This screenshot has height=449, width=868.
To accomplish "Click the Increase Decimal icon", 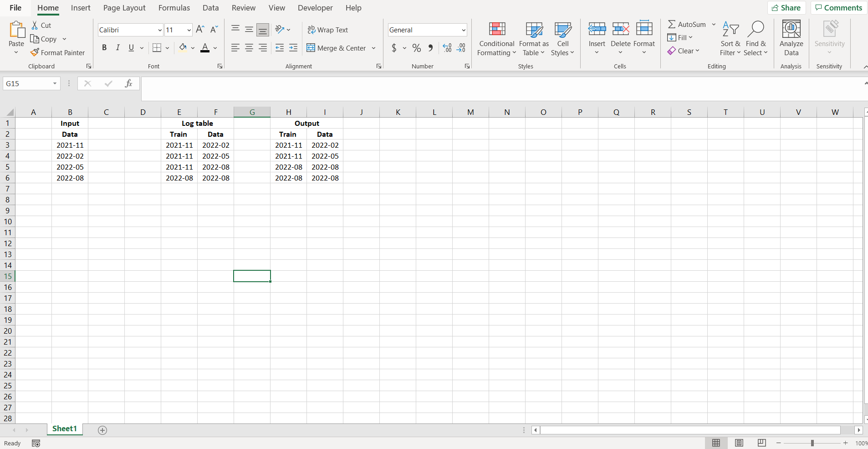I will point(447,48).
